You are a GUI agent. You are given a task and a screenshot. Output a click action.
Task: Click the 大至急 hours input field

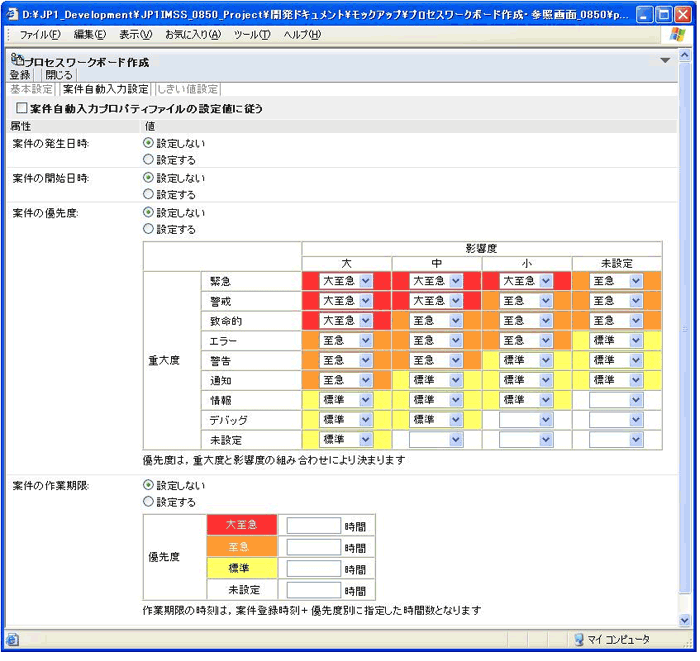[x=315, y=527]
